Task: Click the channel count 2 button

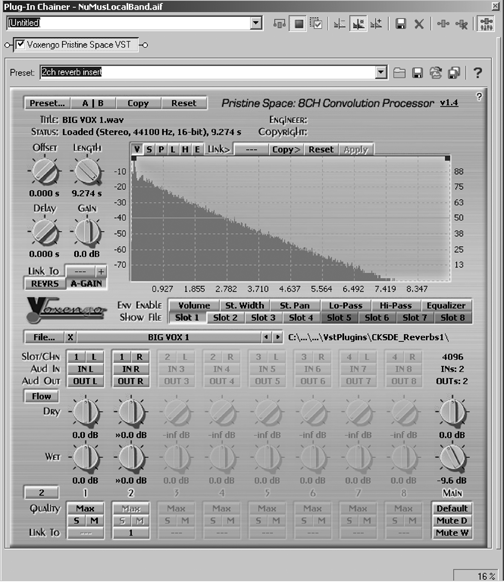Action: point(41,493)
